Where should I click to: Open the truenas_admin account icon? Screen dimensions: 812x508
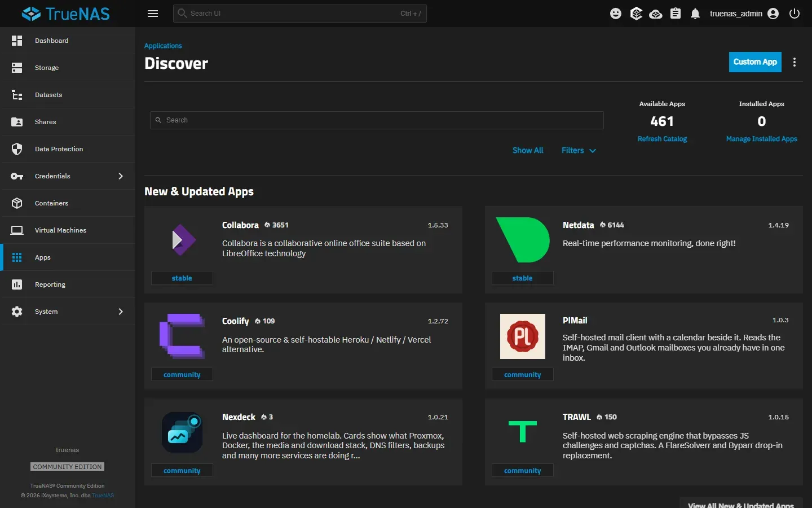coord(773,14)
